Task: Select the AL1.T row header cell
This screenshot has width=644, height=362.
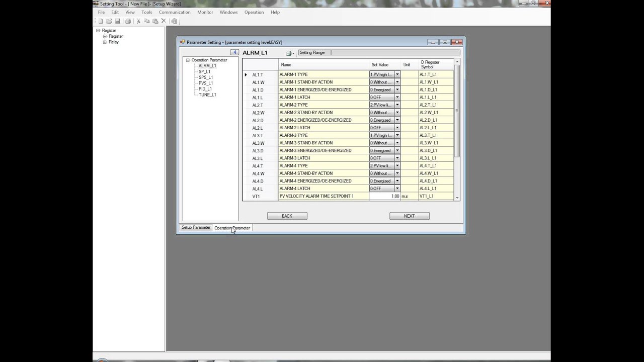Action: pyautogui.click(x=260, y=74)
